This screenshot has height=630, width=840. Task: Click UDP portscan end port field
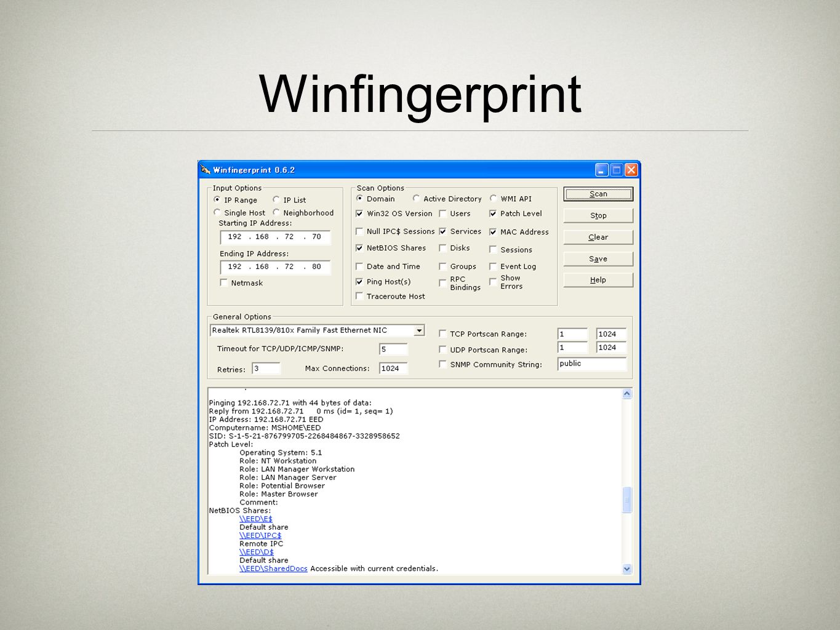(611, 348)
